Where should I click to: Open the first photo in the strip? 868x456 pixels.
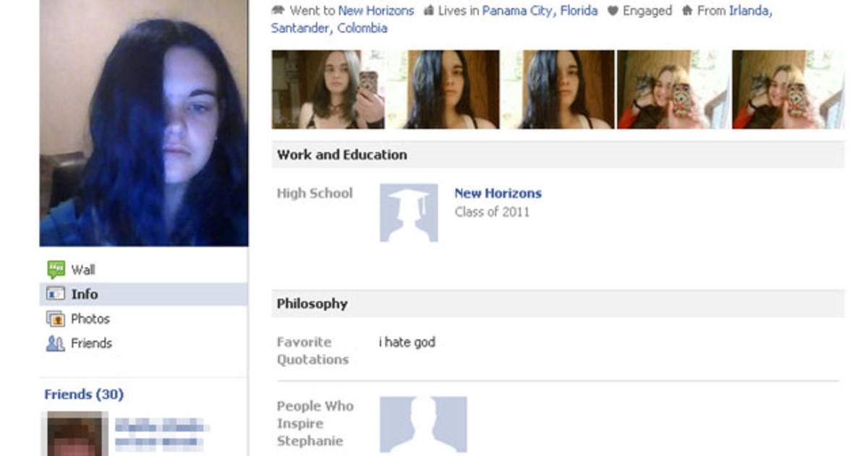[x=328, y=90]
